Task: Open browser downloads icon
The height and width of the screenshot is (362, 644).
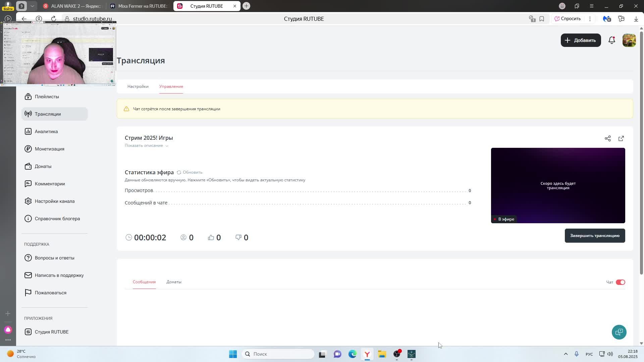Action: 636,19
